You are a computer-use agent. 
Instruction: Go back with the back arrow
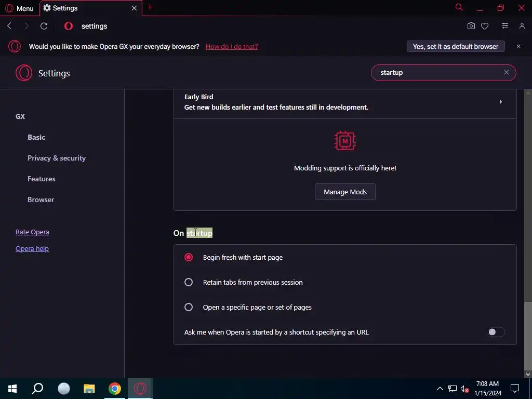(9, 26)
